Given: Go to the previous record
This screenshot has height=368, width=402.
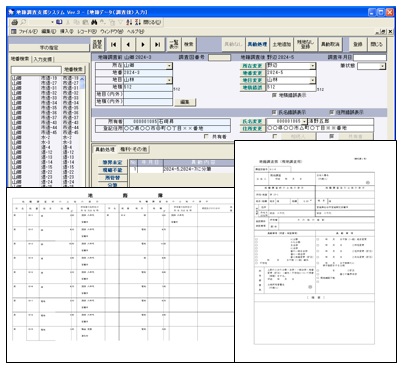Looking at the screenshot, I should coord(128,44).
